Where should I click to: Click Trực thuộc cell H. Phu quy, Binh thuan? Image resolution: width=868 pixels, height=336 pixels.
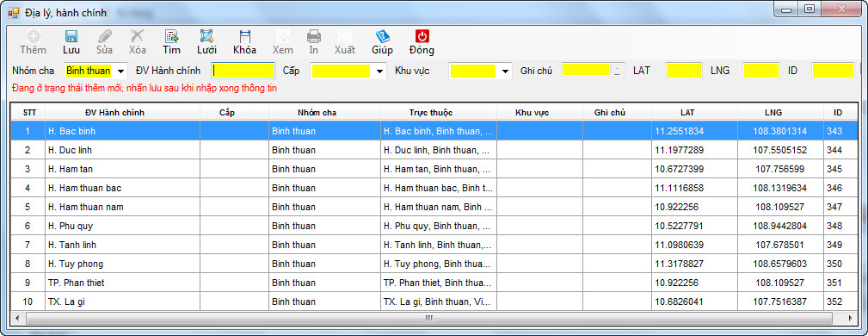click(439, 226)
